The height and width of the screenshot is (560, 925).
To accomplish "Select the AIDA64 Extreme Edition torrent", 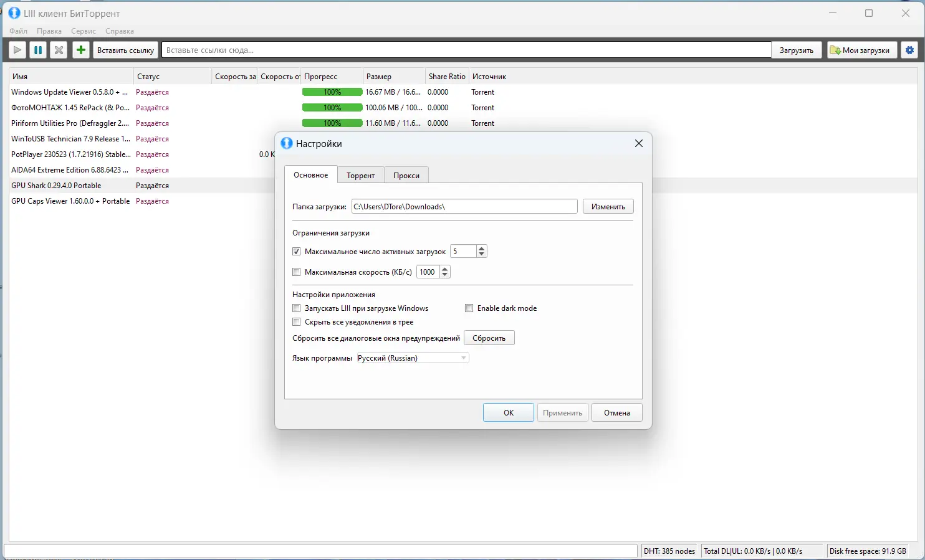I will pos(70,170).
